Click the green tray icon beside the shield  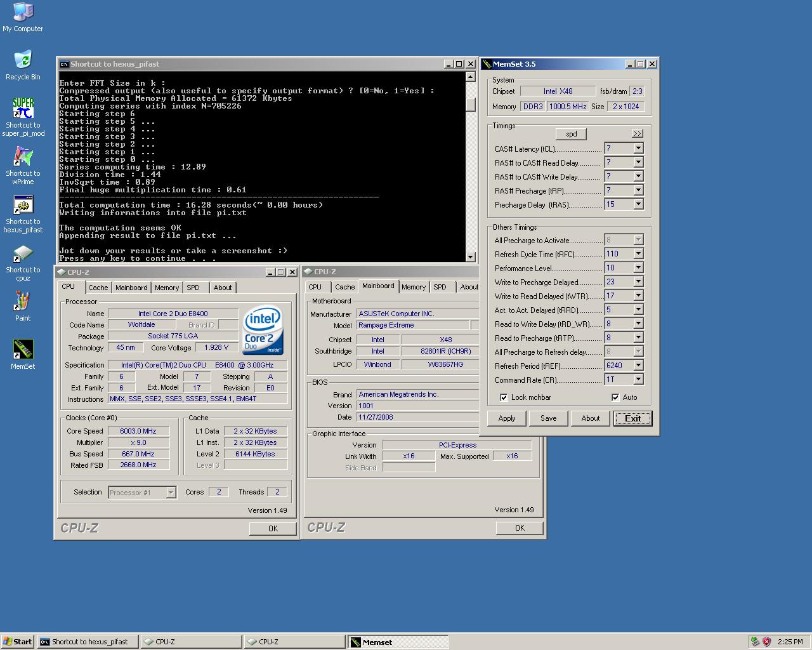tap(754, 642)
